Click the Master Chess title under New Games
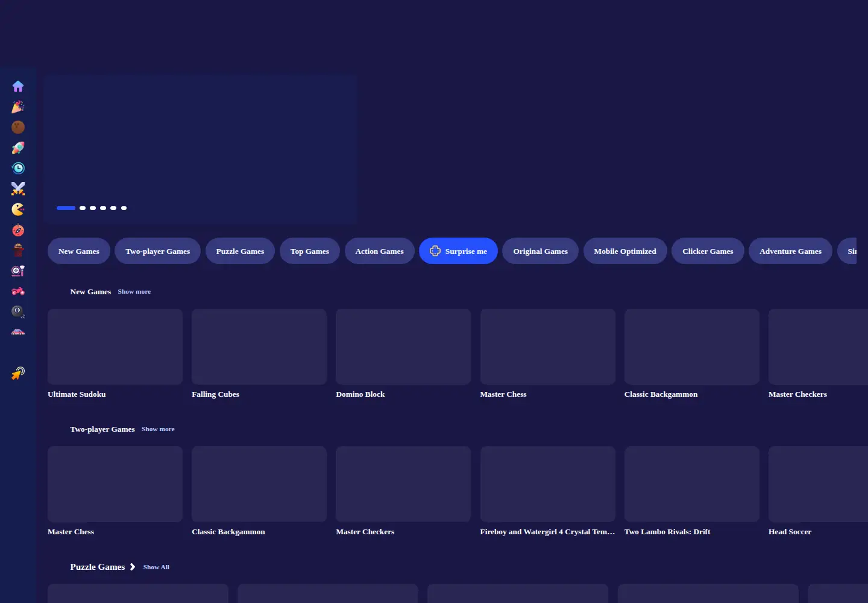This screenshot has width=868, height=603. [503, 394]
